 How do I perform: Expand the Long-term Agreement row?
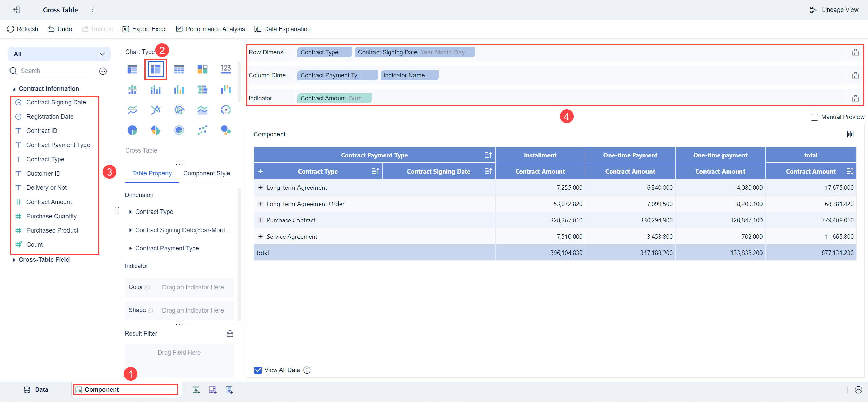(x=260, y=188)
